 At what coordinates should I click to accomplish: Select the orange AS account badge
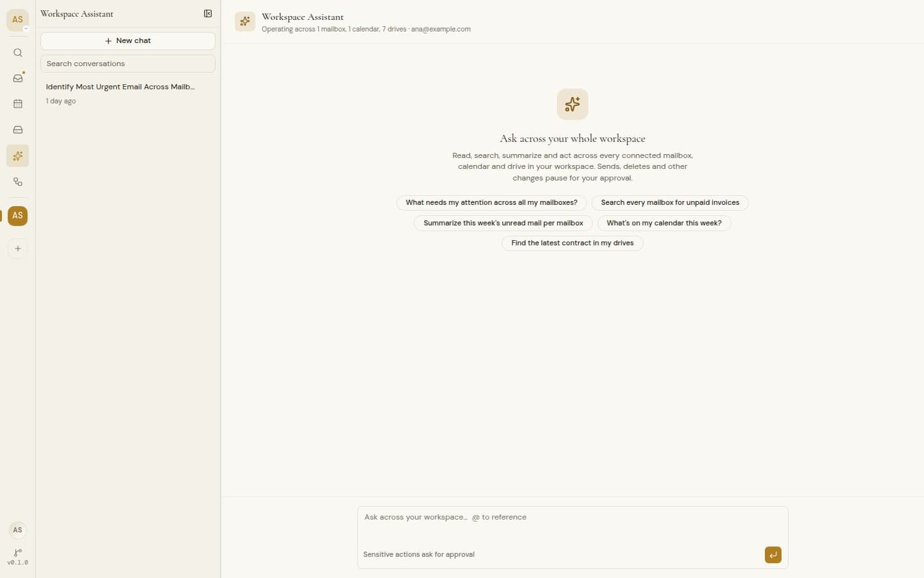[18, 216]
